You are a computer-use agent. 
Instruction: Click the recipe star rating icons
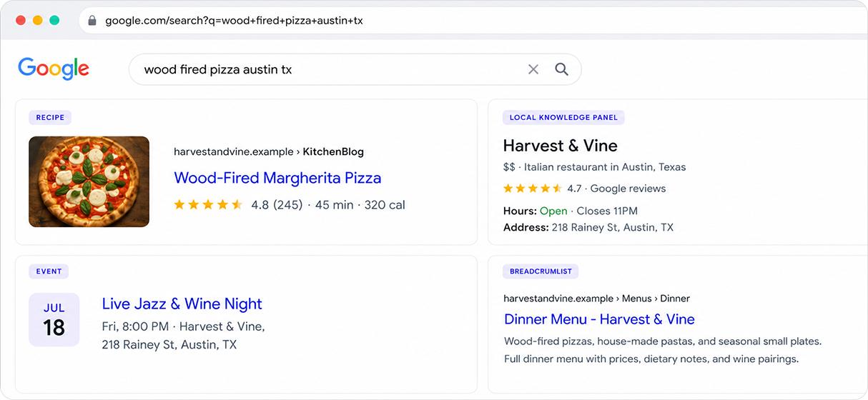point(208,205)
